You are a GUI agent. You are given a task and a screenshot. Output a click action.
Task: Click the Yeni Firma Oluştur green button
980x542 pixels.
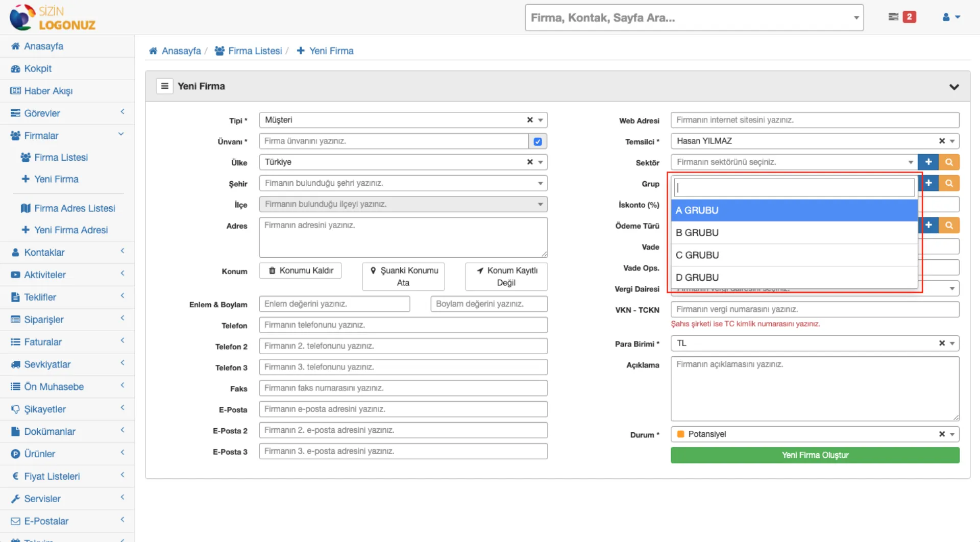[815, 455]
